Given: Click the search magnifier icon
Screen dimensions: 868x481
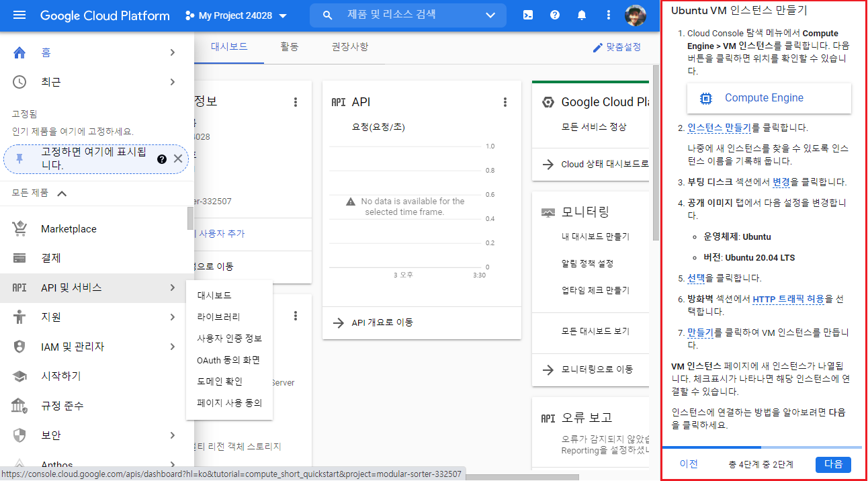Looking at the screenshot, I should [x=328, y=15].
